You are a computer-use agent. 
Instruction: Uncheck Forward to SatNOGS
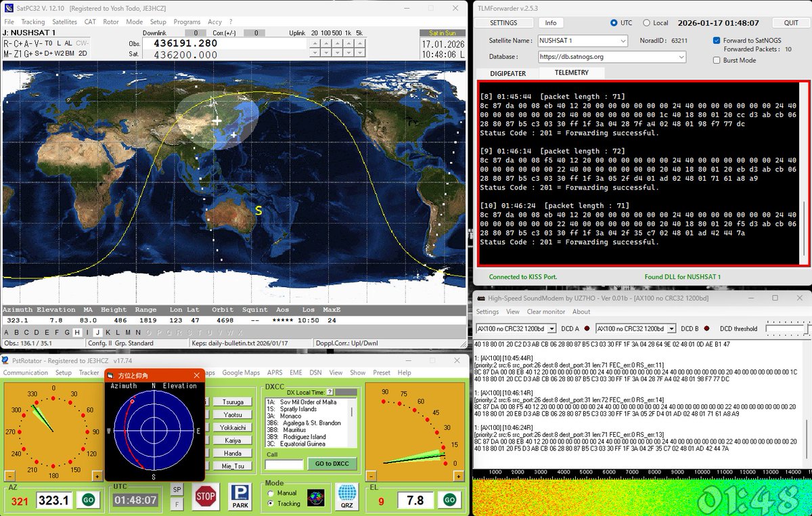[x=717, y=41]
